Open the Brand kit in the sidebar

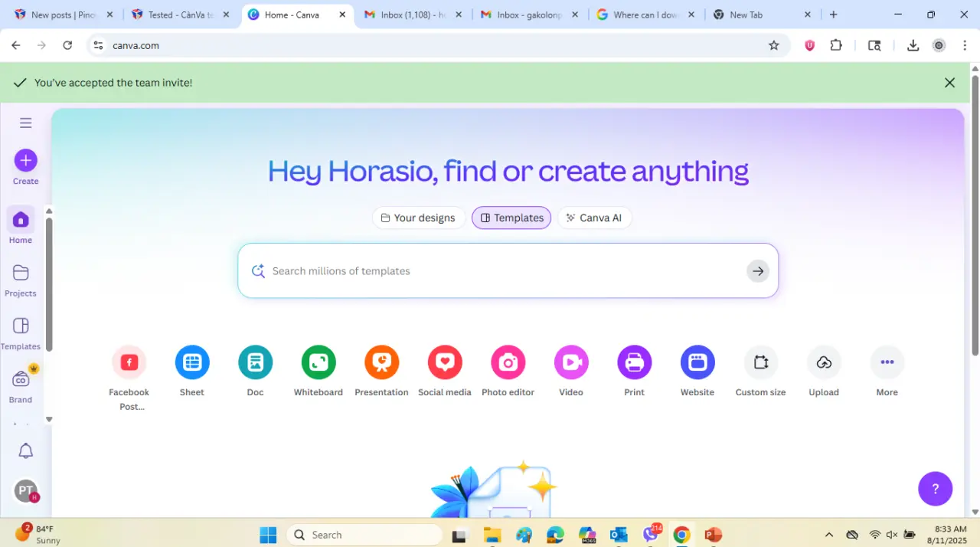point(21,385)
